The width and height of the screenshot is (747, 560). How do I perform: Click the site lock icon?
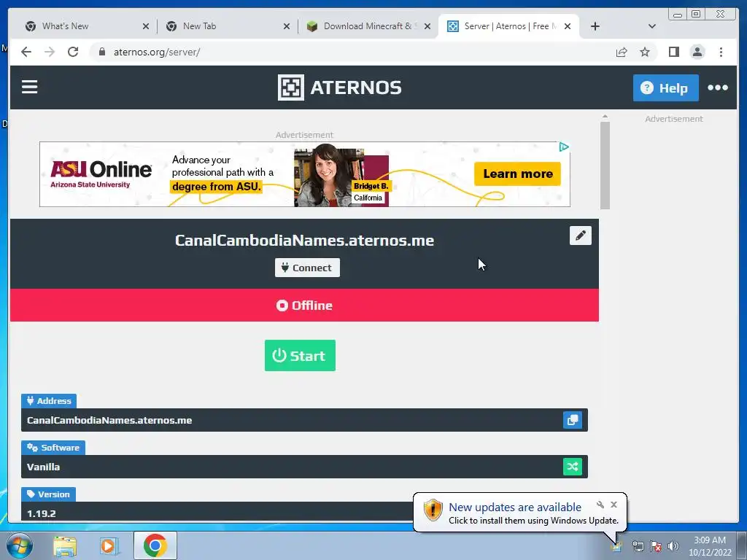coord(101,52)
